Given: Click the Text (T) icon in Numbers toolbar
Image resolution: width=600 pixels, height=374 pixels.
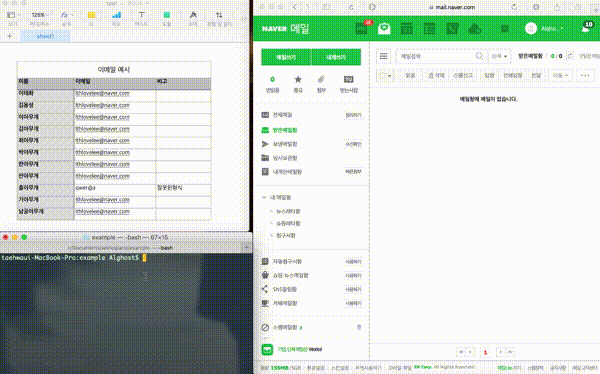Looking at the screenshot, I should click(x=141, y=15).
